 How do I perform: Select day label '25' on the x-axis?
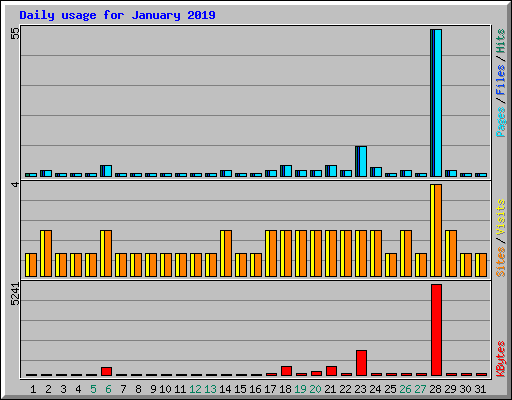click(x=390, y=389)
